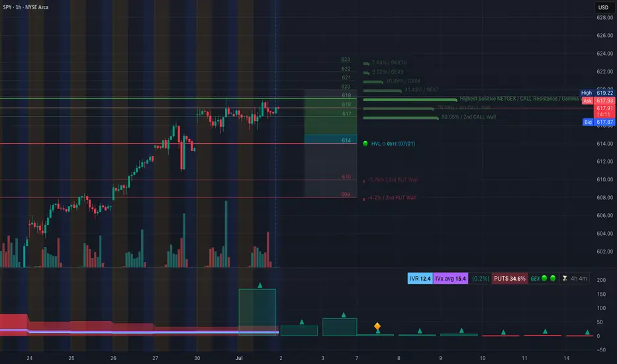Click the IVx avg 15.4 badge
The image size is (617, 364).
point(451,279)
